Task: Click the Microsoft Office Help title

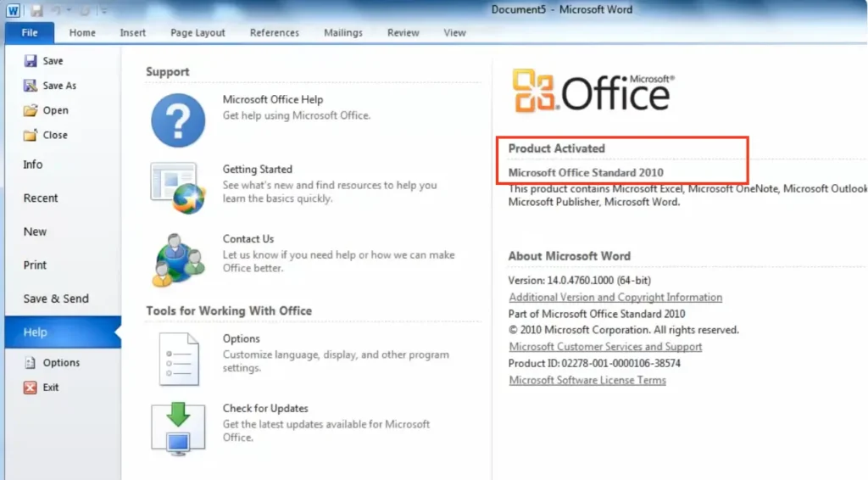Action: tap(273, 100)
